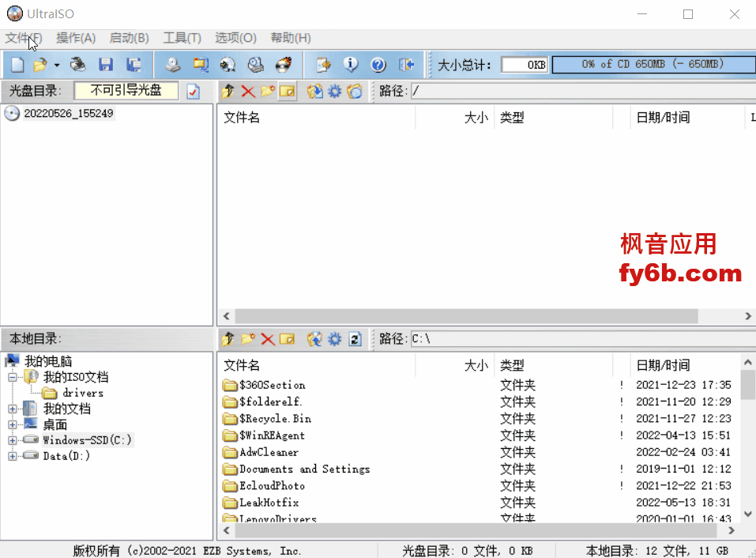Click the Open CD/DVD drive icon
Screen dimensions: 756x558
(77, 65)
